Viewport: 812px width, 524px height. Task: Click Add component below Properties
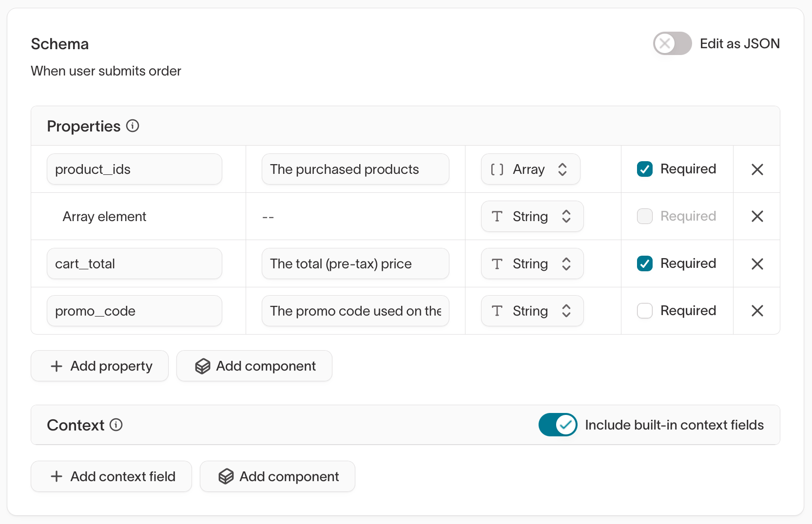click(254, 366)
